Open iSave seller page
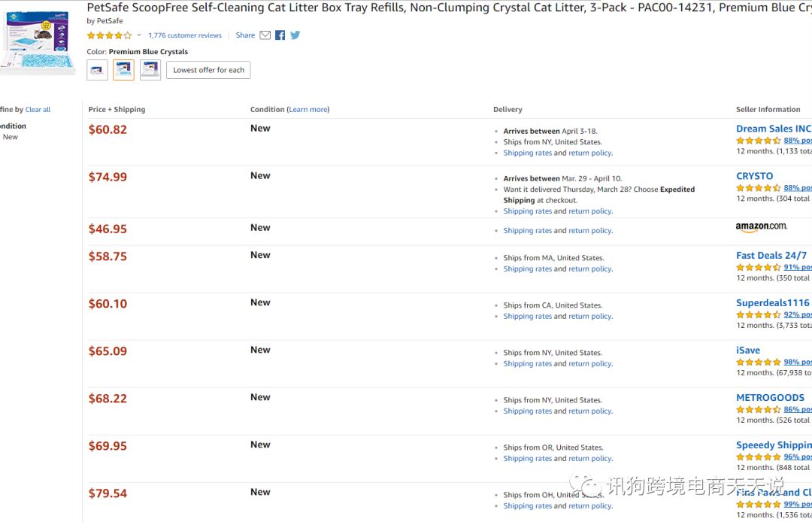 748,350
